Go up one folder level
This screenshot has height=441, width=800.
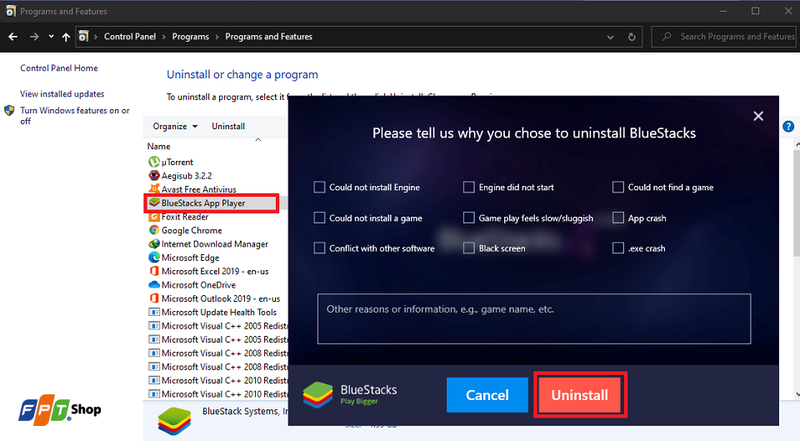coord(66,37)
